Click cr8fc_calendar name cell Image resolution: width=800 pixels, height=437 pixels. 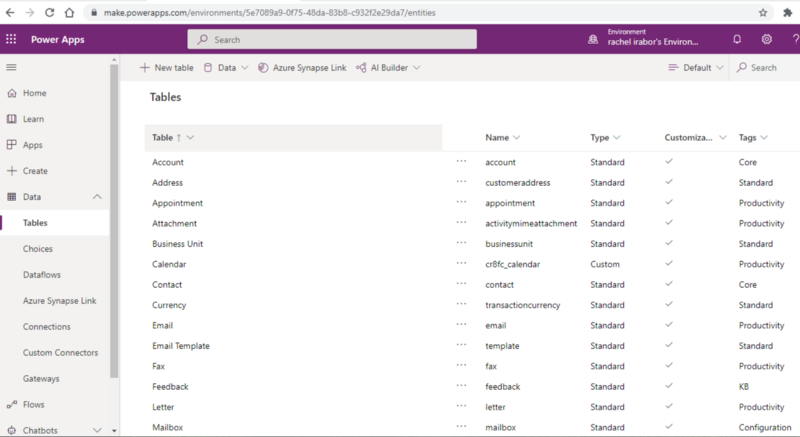pos(512,264)
